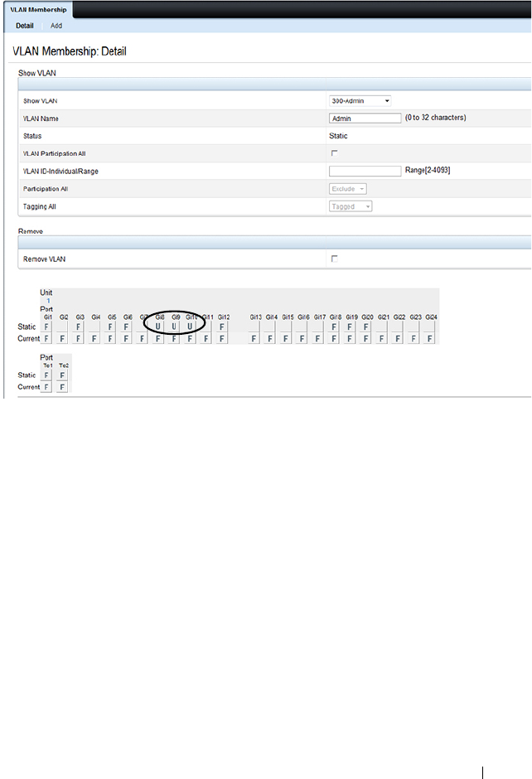Toggle Static F cell for port Gi18
This screenshot has width=532, height=779.
coord(334,327)
